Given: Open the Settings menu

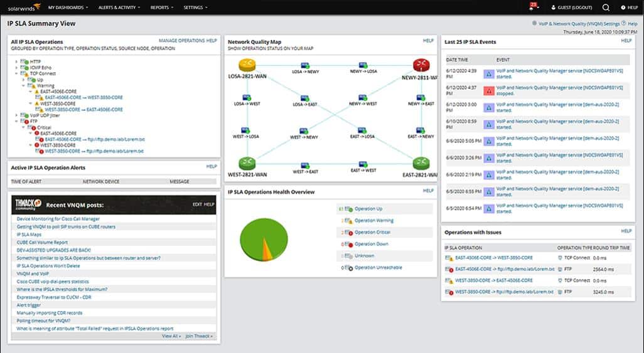Looking at the screenshot, I should (195, 8).
